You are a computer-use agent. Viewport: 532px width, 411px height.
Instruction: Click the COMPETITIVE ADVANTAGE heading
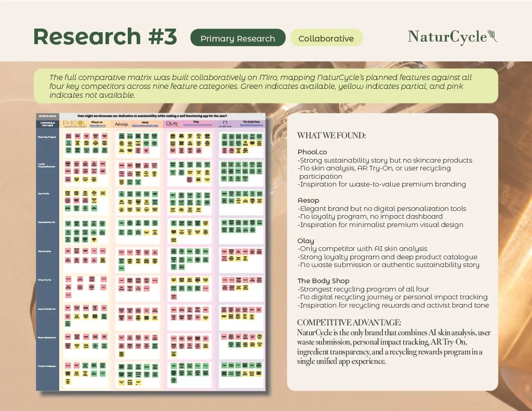[349, 323]
